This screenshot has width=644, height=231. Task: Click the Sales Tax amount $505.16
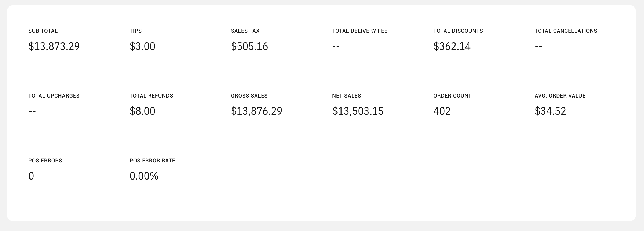tap(249, 46)
